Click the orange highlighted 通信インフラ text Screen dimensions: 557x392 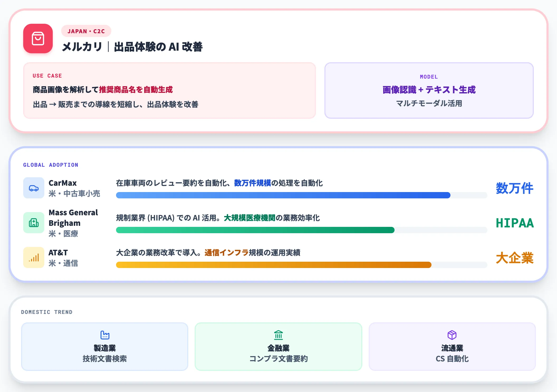(227, 253)
